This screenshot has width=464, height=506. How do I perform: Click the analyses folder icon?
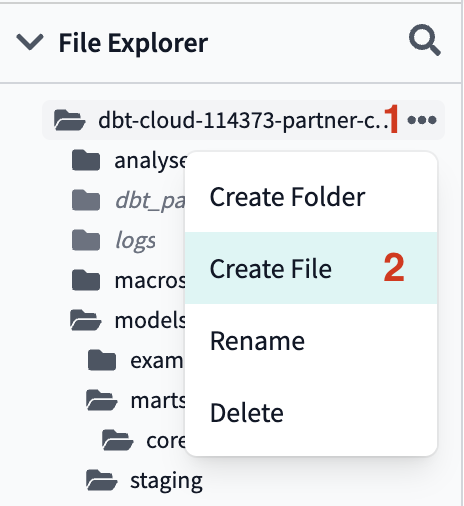click(x=86, y=160)
